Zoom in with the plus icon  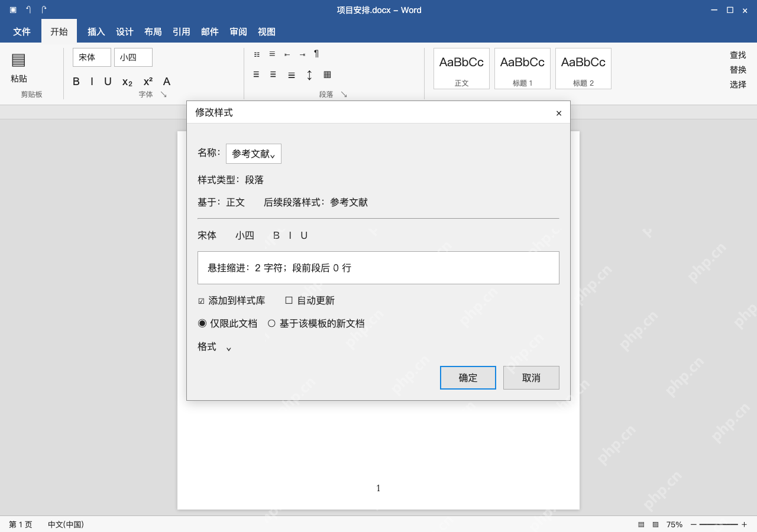coord(744,524)
